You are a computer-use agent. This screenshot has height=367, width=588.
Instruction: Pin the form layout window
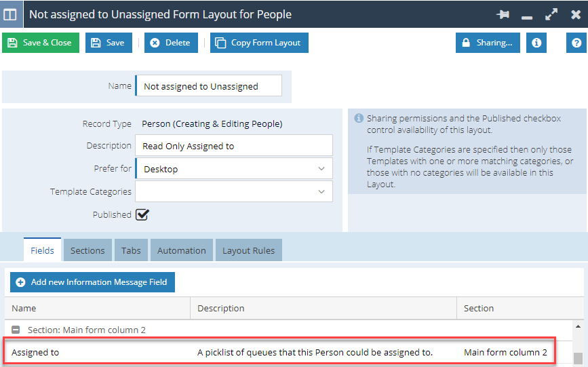click(503, 15)
